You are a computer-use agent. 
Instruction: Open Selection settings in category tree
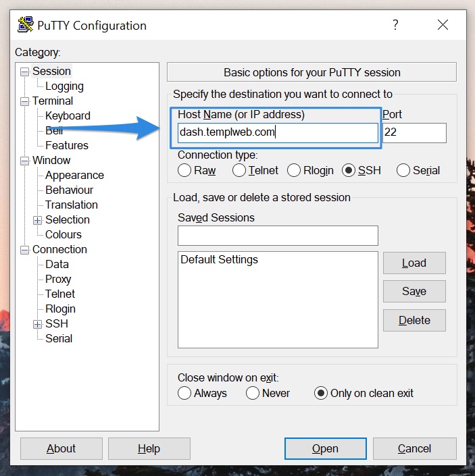[68, 220]
